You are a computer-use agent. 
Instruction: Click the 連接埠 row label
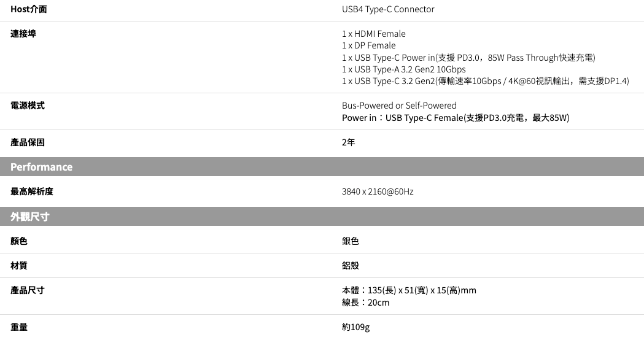[x=23, y=34]
